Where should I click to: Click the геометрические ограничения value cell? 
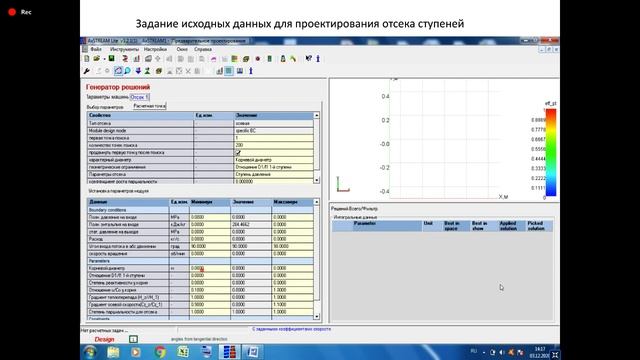click(x=274, y=167)
